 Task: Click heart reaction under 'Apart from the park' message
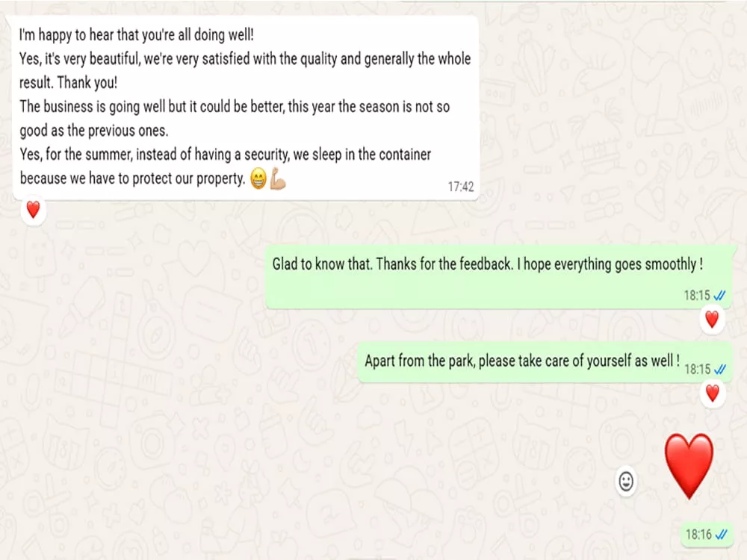tap(712, 393)
